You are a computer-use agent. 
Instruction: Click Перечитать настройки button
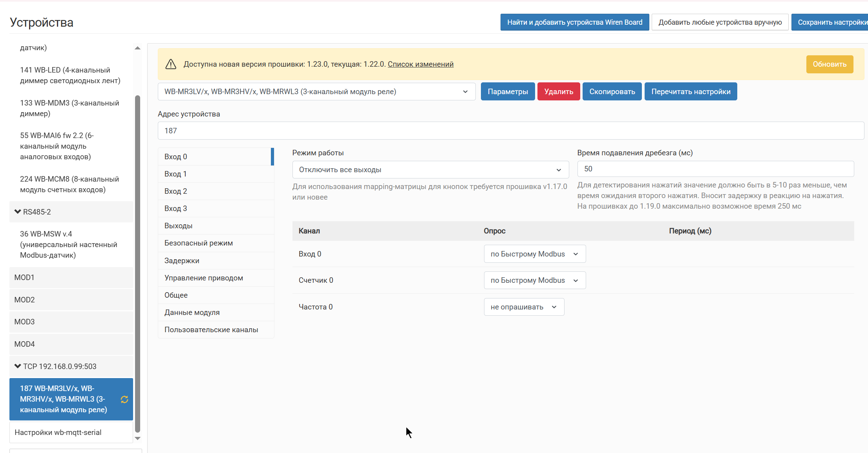tap(691, 91)
